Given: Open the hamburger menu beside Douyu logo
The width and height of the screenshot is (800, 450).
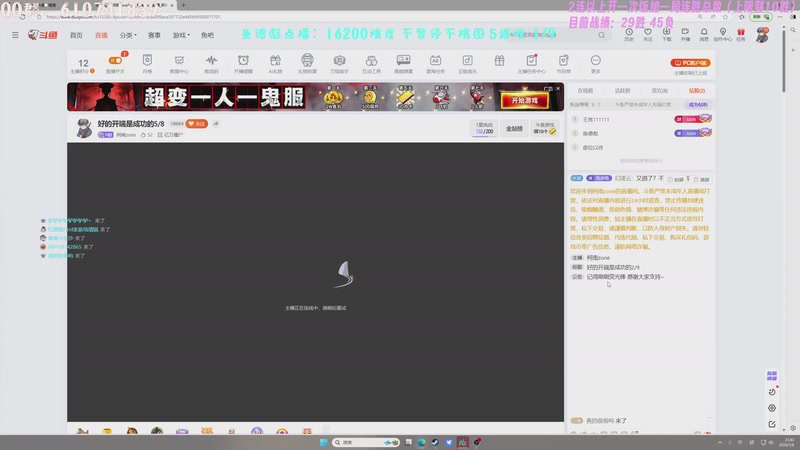Looking at the screenshot, I should pyautogui.click(x=15, y=35).
